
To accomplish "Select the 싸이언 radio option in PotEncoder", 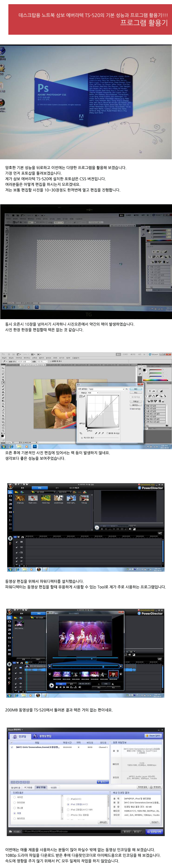I will coord(14,797).
